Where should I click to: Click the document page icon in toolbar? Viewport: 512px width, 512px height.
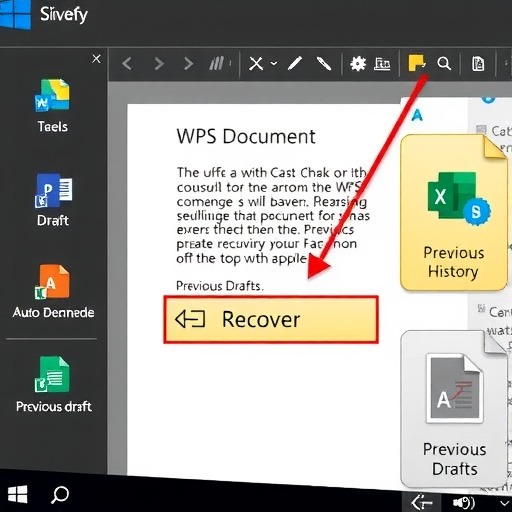click(478, 64)
